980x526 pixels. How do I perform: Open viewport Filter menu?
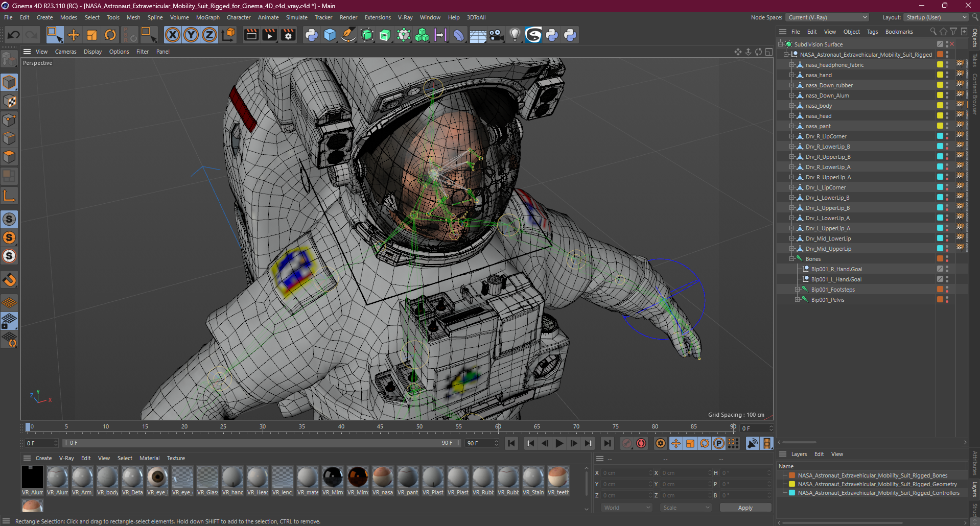pyautogui.click(x=143, y=52)
